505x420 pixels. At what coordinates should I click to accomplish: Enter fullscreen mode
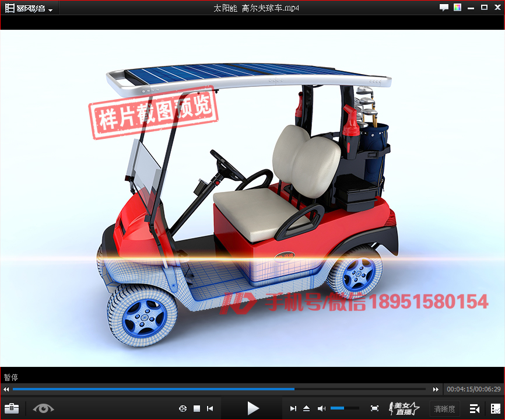click(x=374, y=408)
